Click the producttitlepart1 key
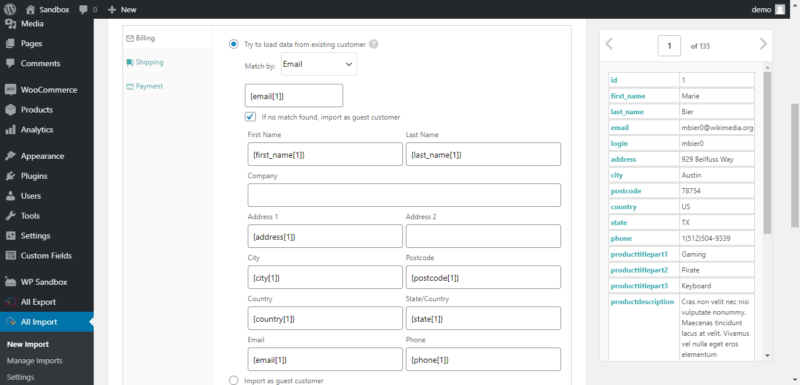 [639, 254]
